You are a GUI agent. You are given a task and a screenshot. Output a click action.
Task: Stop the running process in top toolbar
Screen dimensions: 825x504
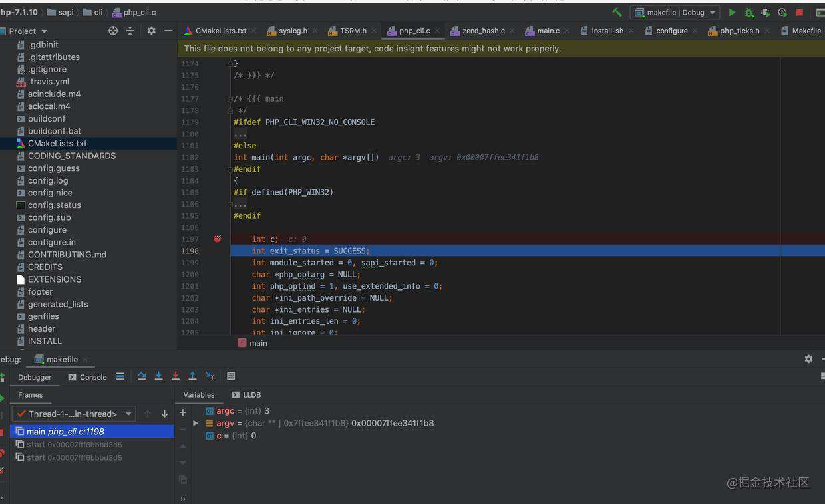coord(800,12)
